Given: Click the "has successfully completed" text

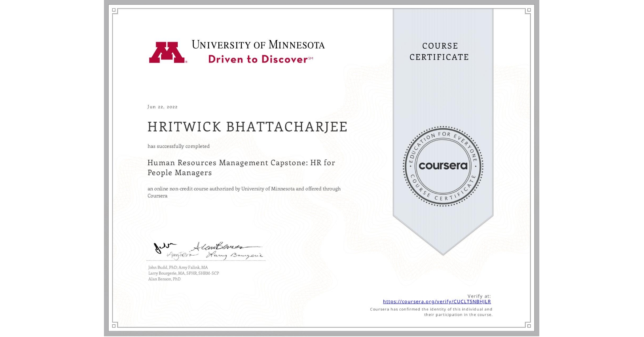Looking at the screenshot, I should [x=178, y=146].
